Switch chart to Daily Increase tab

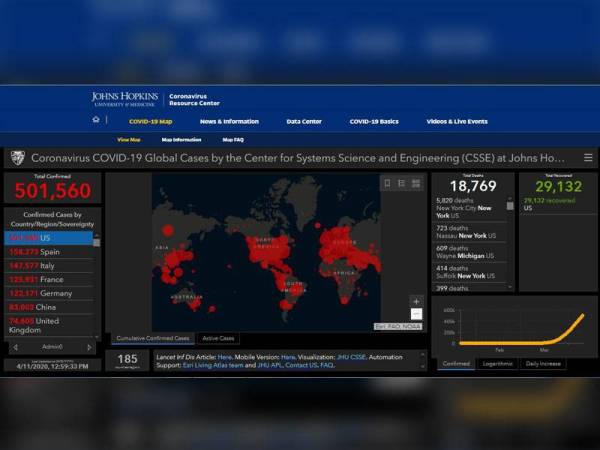(x=543, y=364)
